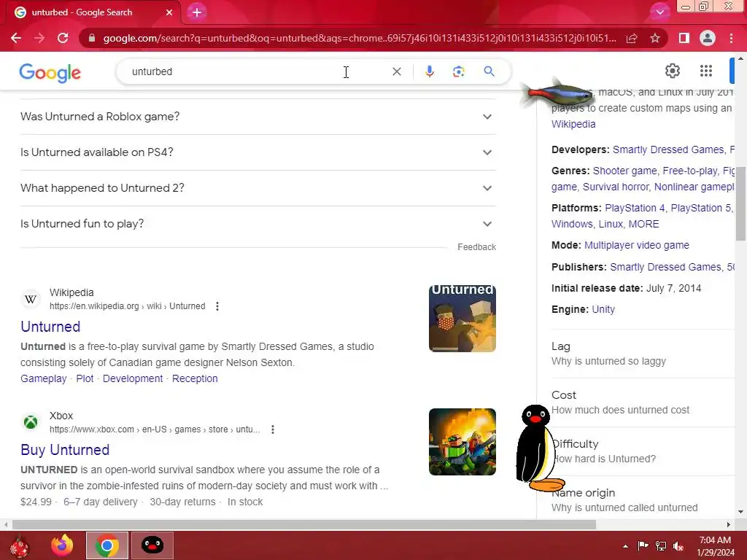Toggle the browser side panel
747x560 pixels.
(684, 38)
